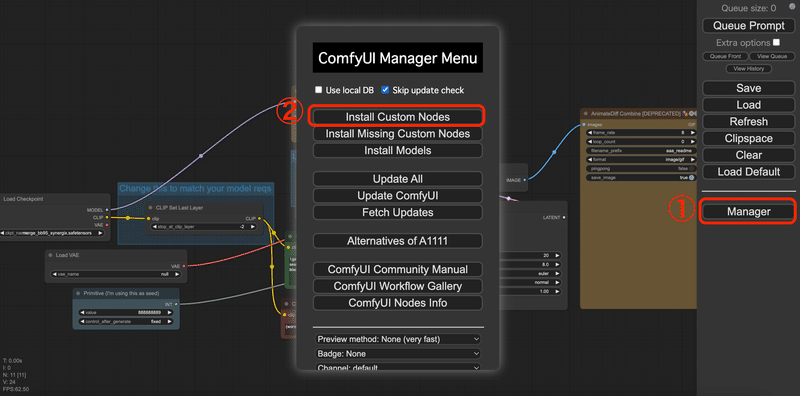Open the Channel dropdown
Image resolution: width=800 pixels, height=396 pixels.
tap(398, 367)
